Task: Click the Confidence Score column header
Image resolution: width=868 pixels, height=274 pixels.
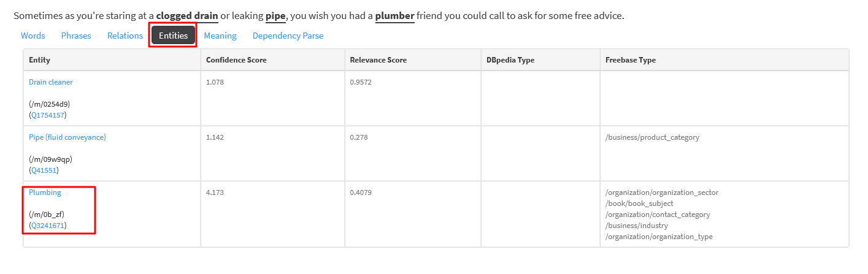Action: pyautogui.click(x=236, y=60)
